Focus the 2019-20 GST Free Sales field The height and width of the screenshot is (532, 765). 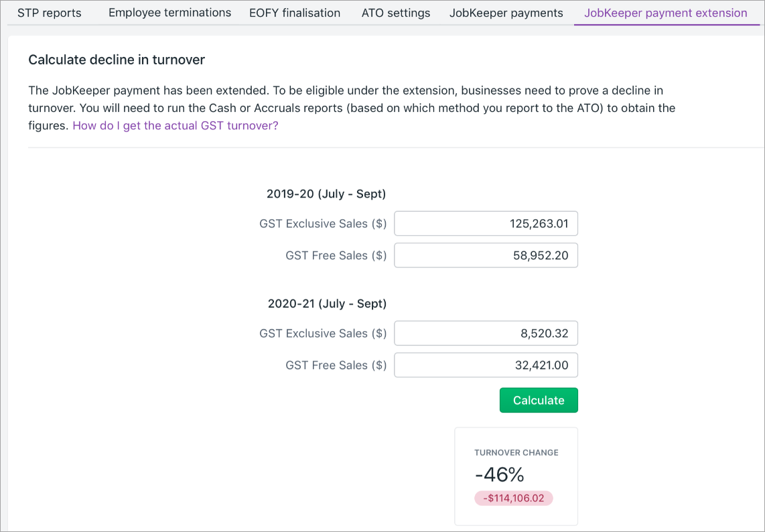pyautogui.click(x=486, y=255)
